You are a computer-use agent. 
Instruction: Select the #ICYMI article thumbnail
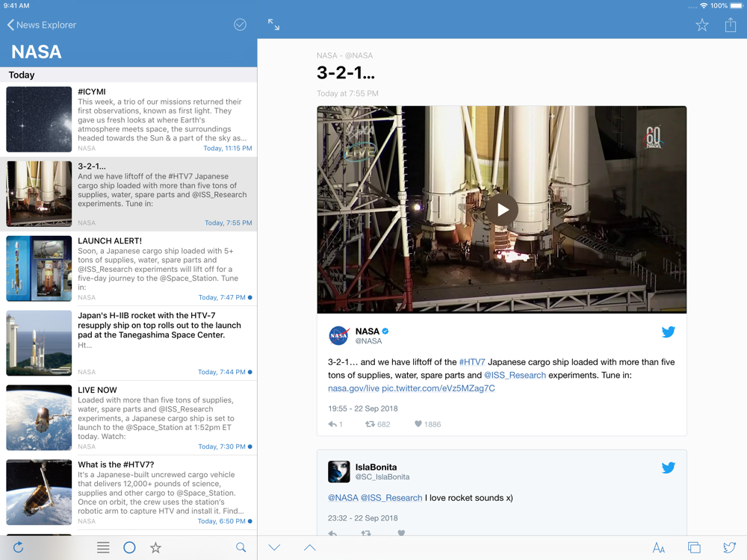click(x=39, y=119)
